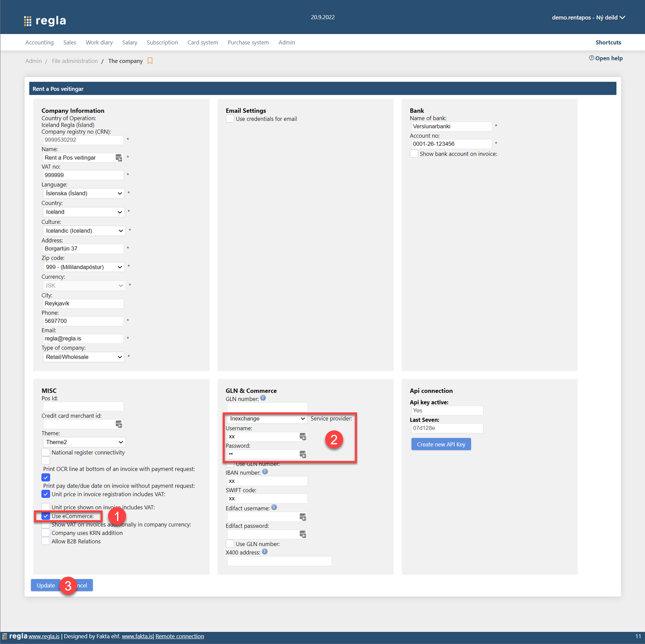Click the Open help question mark icon
The height and width of the screenshot is (644, 645).
point(592,58)
